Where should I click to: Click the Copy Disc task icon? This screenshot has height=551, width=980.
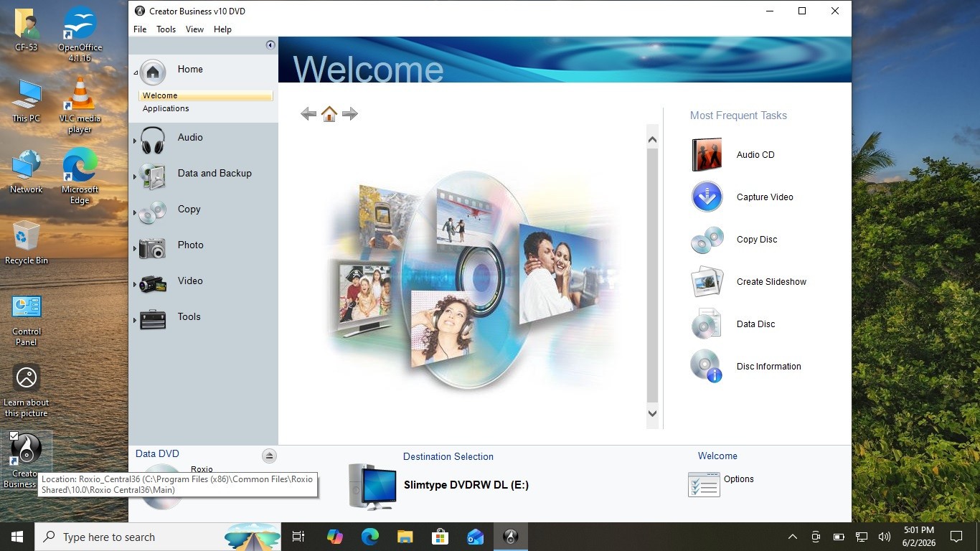pos(707,240)
